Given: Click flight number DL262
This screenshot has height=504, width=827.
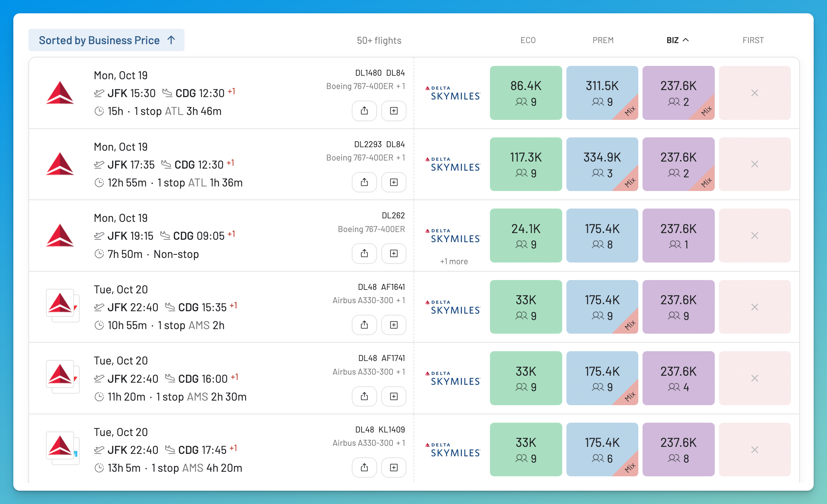Looking at the screenshot, I should point(393,216).
